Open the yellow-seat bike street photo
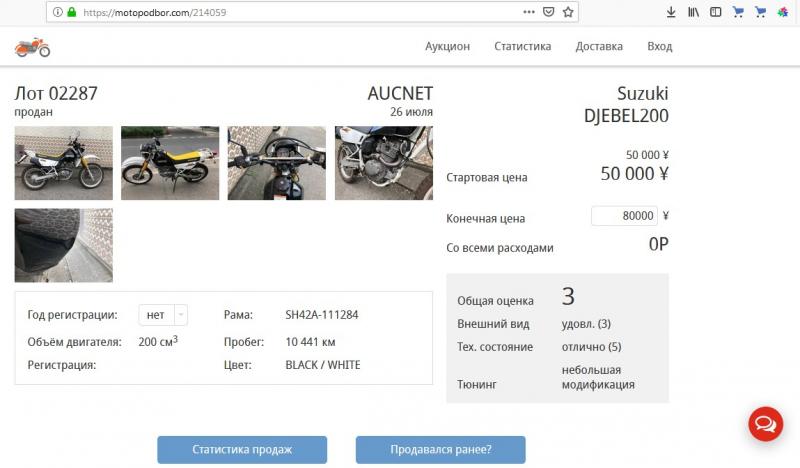 [x=170, y=163]
